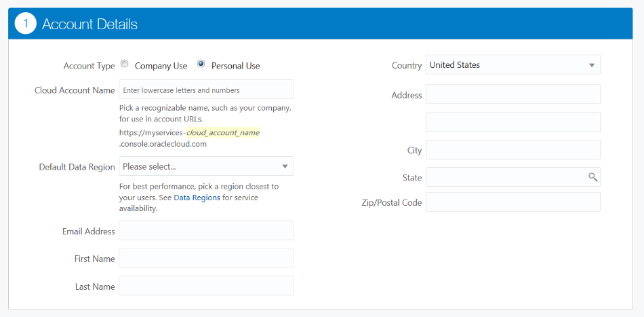Select the Personal Use radio button
This screenshot has height=317, width=644.
coord(201,64)
